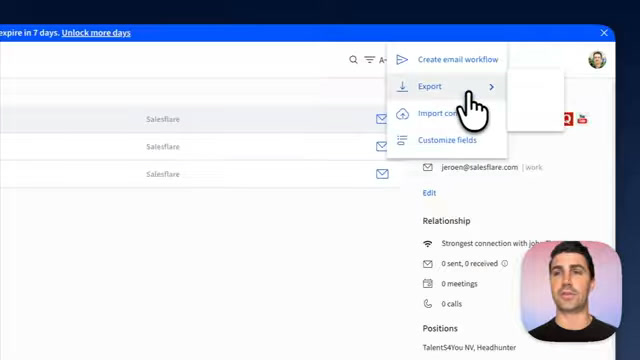Dismiss the trial banner with X
Screen dimensions: 640x360
pyautogui.click(x=604, y=33)
